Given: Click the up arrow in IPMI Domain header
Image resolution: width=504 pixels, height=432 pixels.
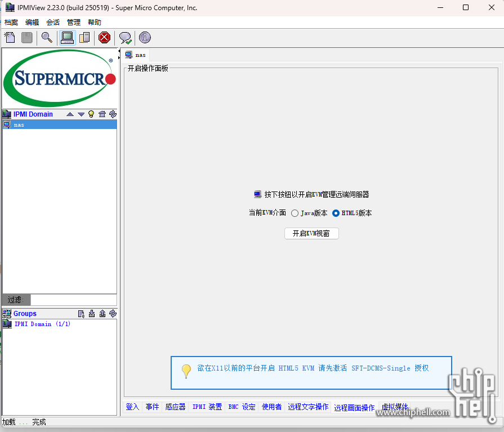Looking at the screenshot, I should [70, 114].
